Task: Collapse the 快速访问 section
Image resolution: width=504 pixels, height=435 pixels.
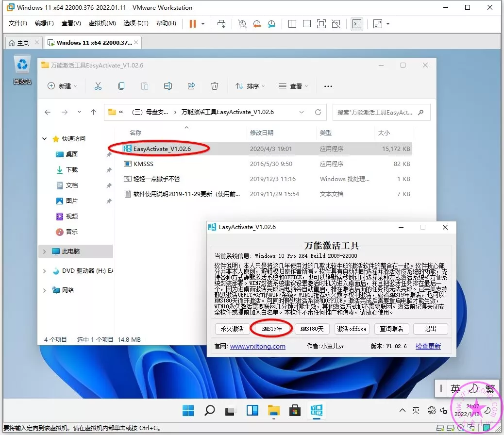Action: 45,139
